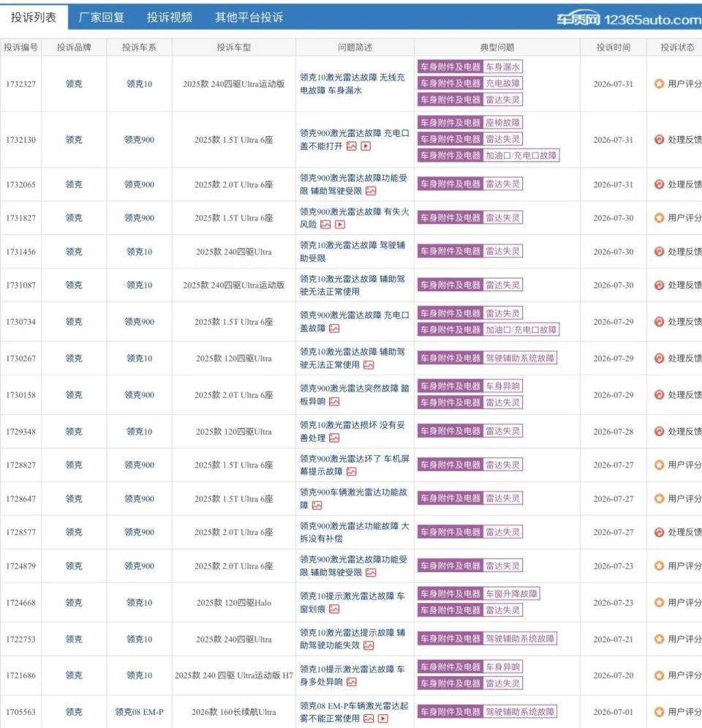The height and width of the screenshot is (728, 702).
Task: Open 领克 brand link in row 1732327
Action: 74,84
